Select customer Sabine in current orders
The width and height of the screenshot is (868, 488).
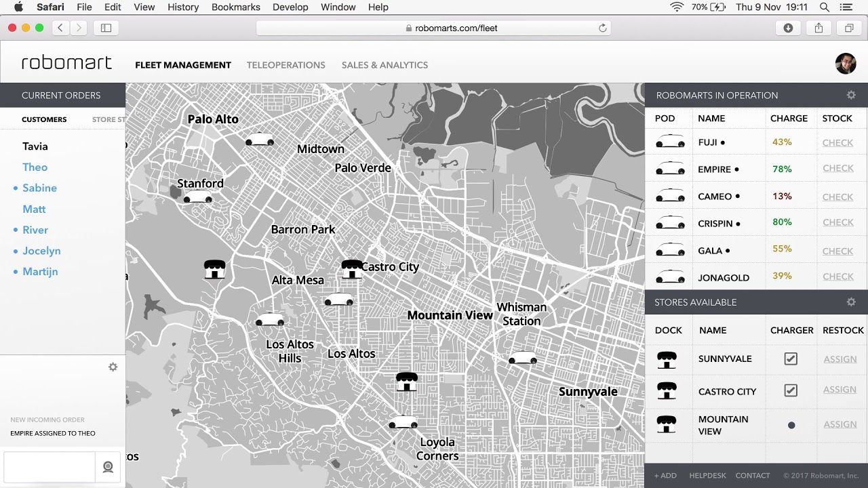click(39, 188)
